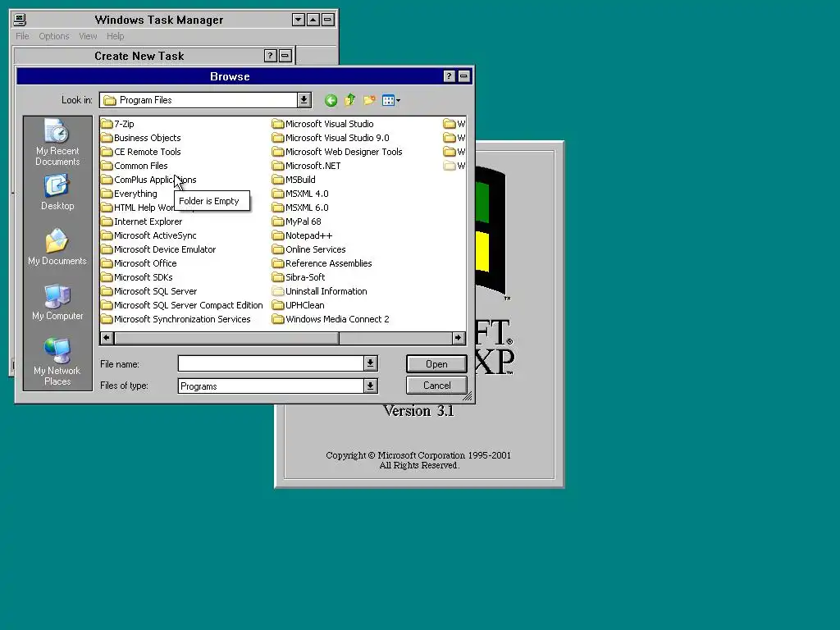Select the UPHClean folder
Viewport: 840px width, 630px height.
[x=299, y=305]
